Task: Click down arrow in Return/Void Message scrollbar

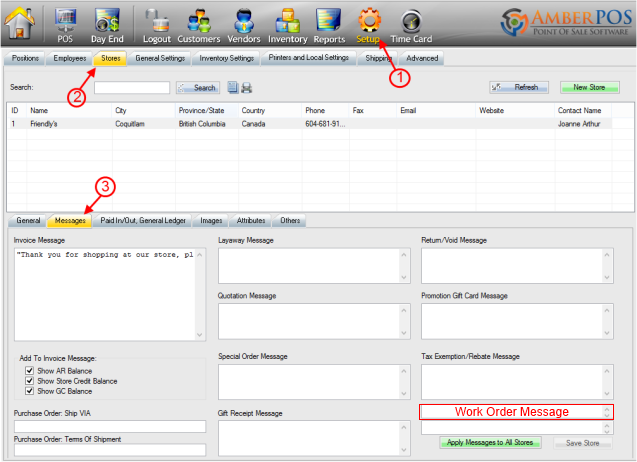Action: (607, 278)
